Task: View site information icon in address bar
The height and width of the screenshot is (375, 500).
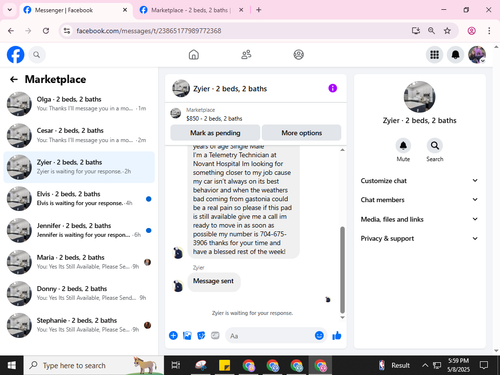Action: point(67,31)
